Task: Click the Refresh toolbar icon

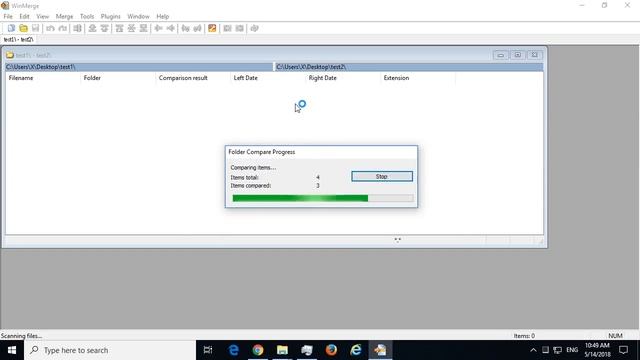Action: tap(254, 28)
